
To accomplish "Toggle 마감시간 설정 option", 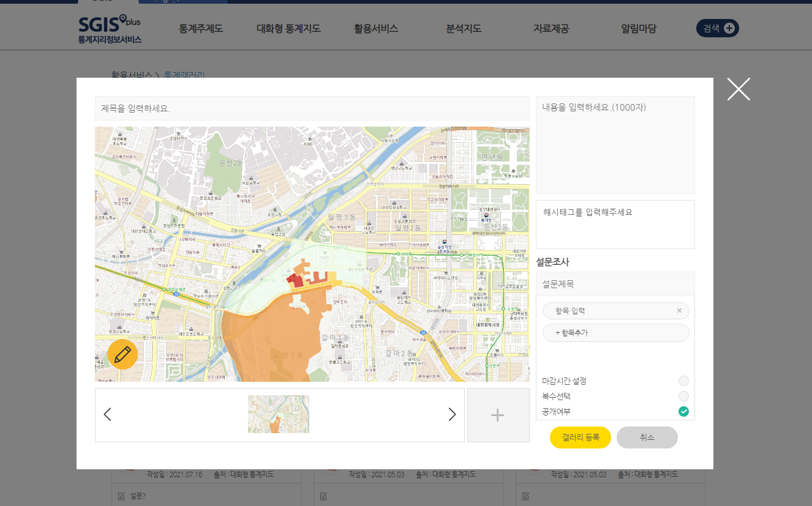I will [x=683, y=381].
